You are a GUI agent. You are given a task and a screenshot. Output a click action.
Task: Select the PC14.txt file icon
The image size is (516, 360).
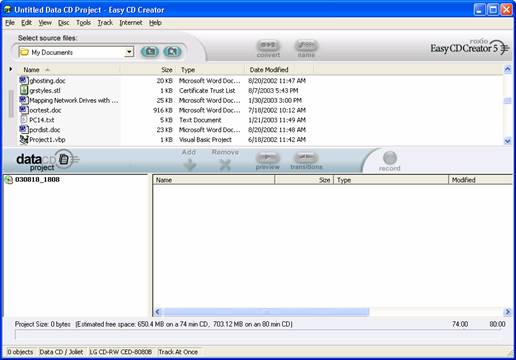[x=23, y=119]
